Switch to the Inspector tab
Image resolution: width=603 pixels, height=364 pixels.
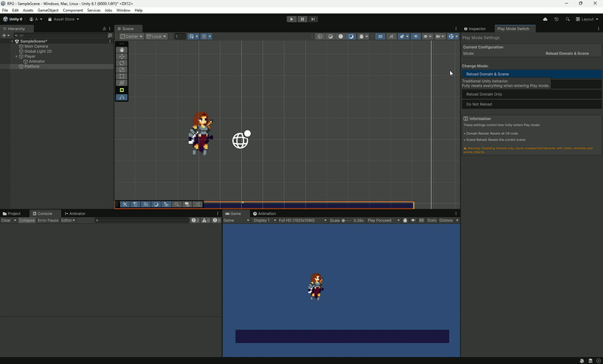point(476,29)
